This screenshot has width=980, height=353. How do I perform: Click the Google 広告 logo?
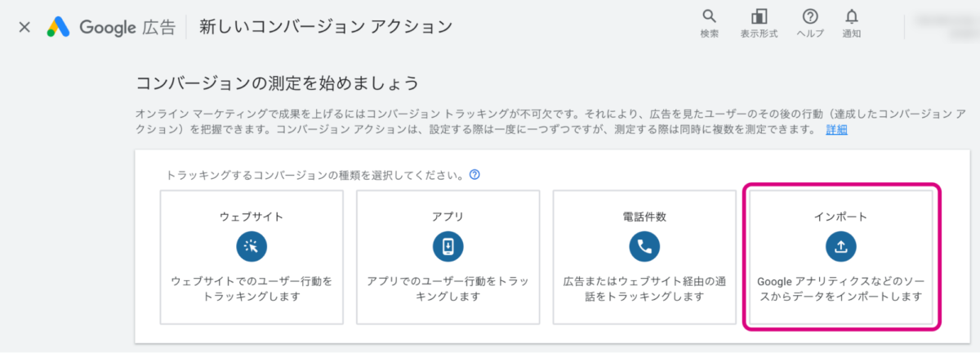pyautogui.click(x=111, y=27)
